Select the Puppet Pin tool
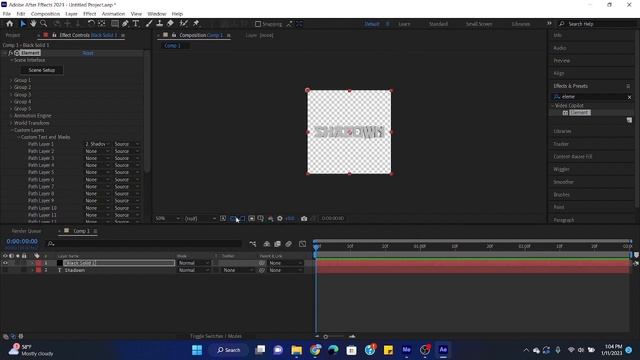640x360 pixels. point(196,24)
